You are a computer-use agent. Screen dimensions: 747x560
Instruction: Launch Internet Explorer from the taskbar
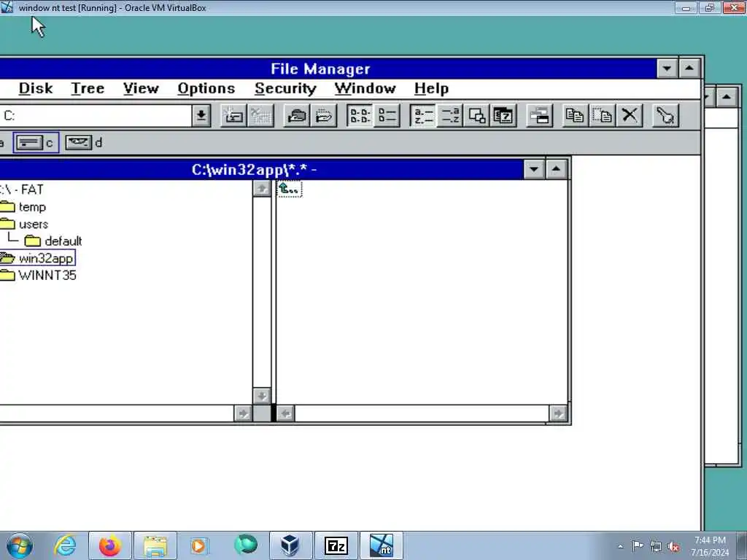point(65,545)
